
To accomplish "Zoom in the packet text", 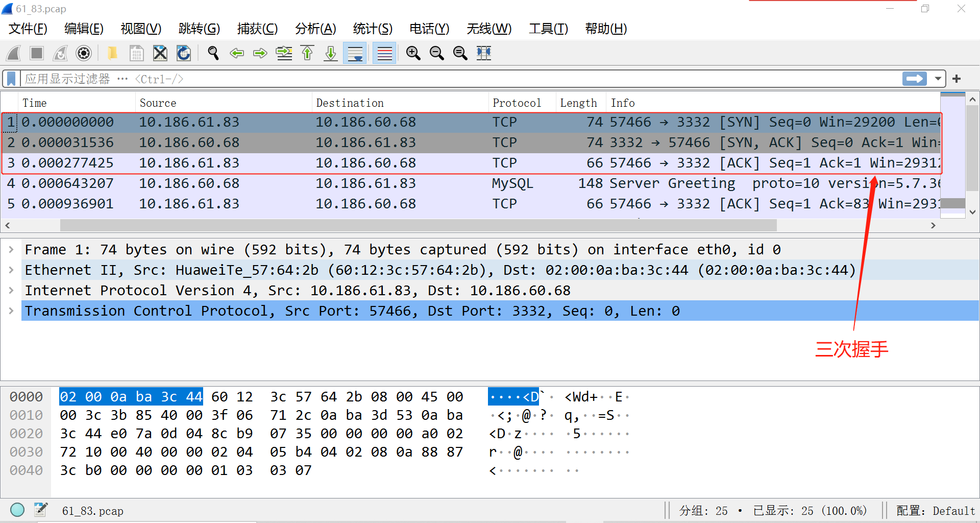I will tap(413, 53).
